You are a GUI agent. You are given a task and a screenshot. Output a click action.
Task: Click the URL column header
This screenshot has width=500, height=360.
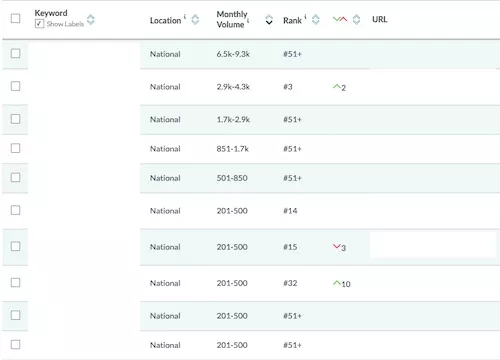380,19
